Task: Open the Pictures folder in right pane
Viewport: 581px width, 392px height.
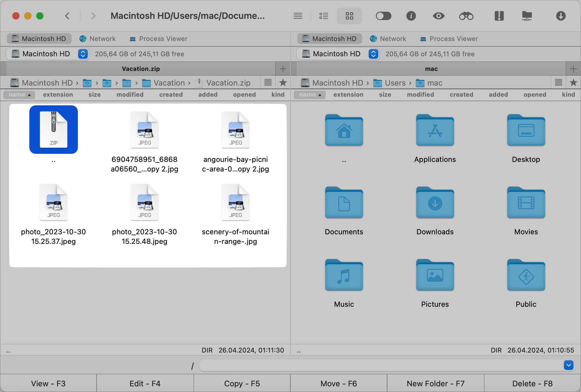Action: pos(435,275)
